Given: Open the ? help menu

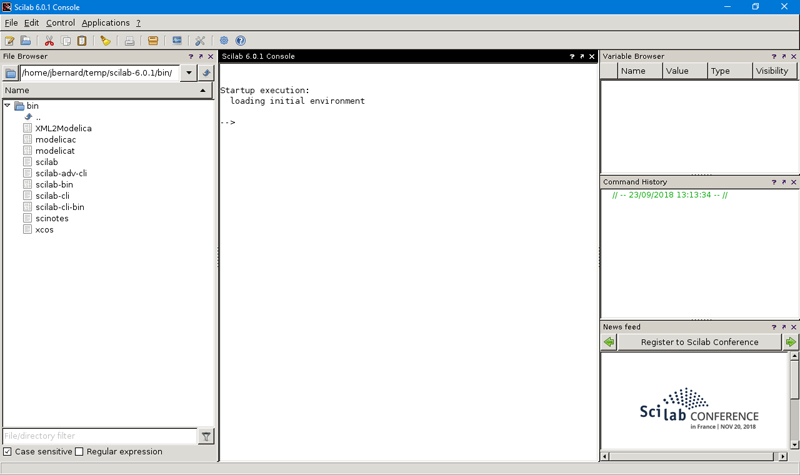Looking at the screenshot, I should (138, 23).
